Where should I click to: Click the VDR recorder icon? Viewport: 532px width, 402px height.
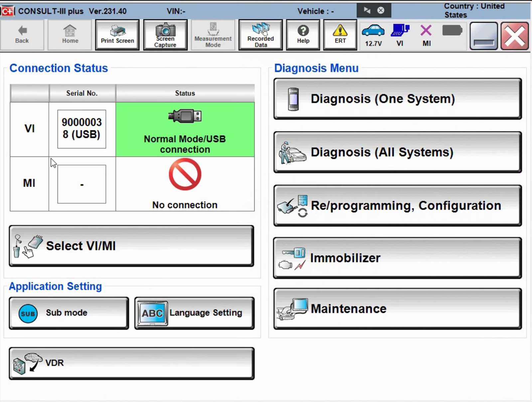(x=27, y=364)
